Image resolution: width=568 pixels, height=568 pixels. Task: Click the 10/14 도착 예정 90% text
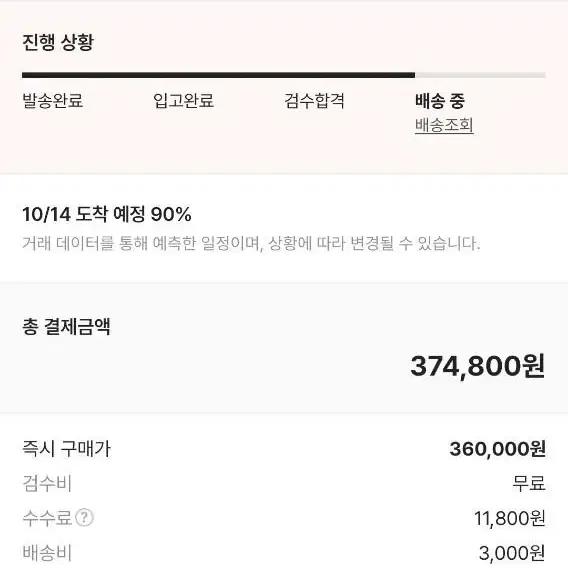click(107, 214)
